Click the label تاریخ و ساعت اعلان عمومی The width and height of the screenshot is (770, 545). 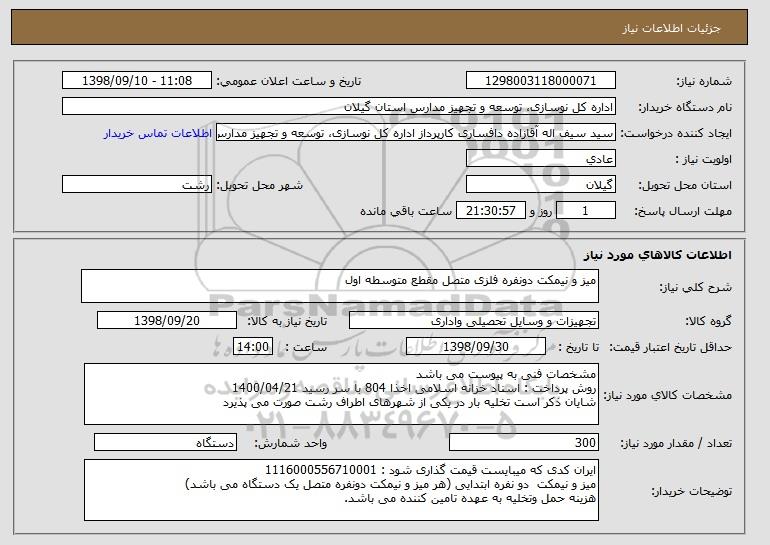[x=289, y=82]
